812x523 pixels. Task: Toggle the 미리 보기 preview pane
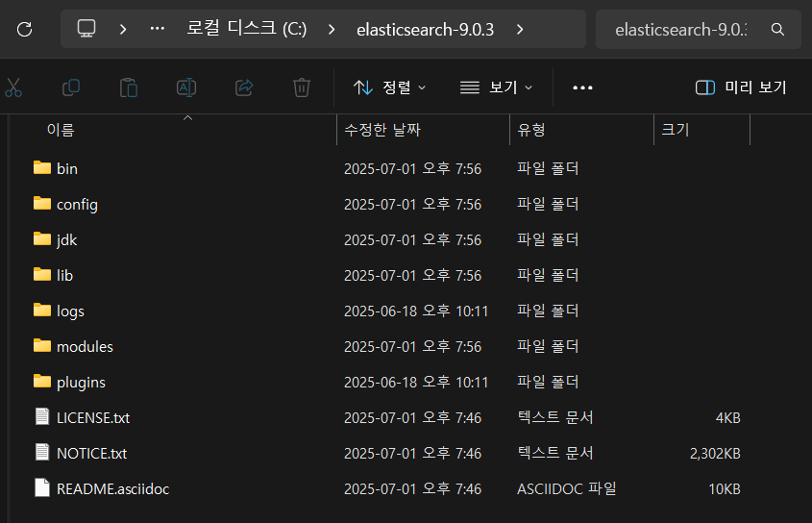(741, 87)
